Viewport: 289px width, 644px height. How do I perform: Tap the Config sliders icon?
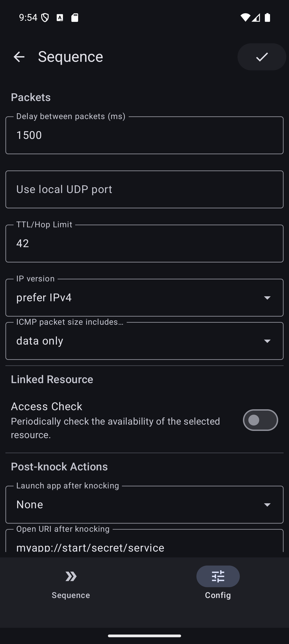tap(218, 576)
